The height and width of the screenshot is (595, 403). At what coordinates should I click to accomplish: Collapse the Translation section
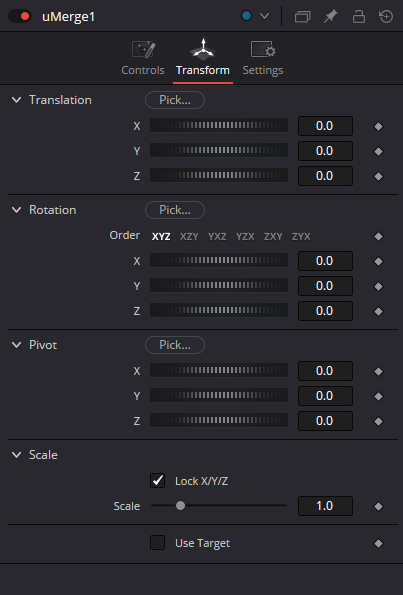tap(16, 100)
